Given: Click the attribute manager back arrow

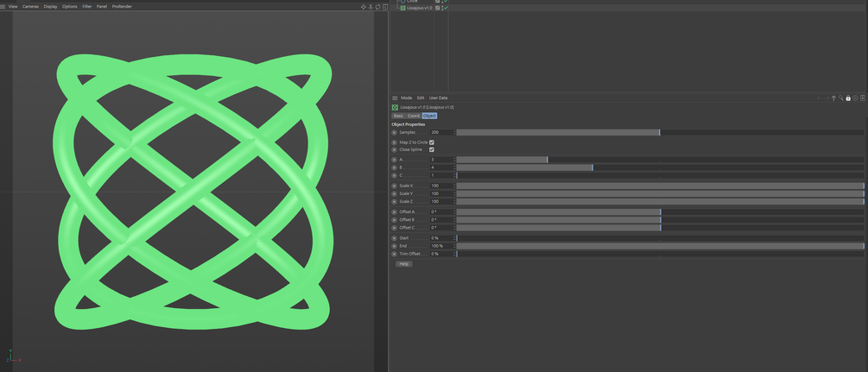Looking at the screenshot, I should (820, 98).
